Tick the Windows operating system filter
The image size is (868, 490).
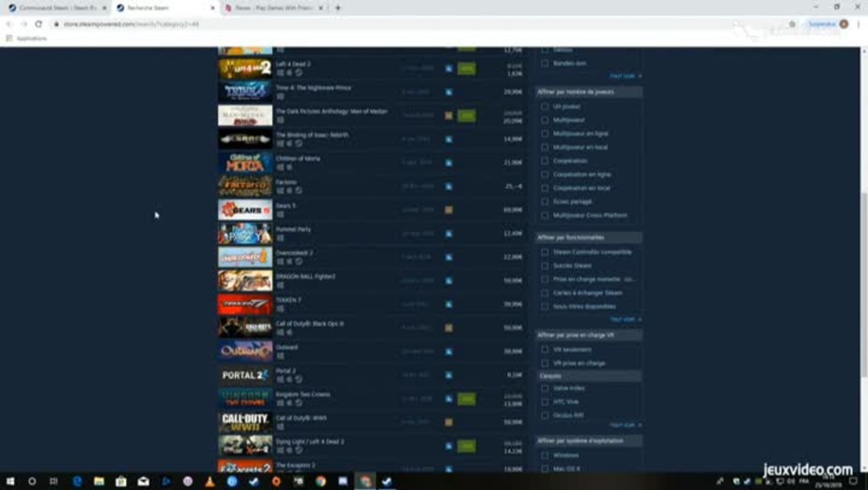click(x=545, y=455)
